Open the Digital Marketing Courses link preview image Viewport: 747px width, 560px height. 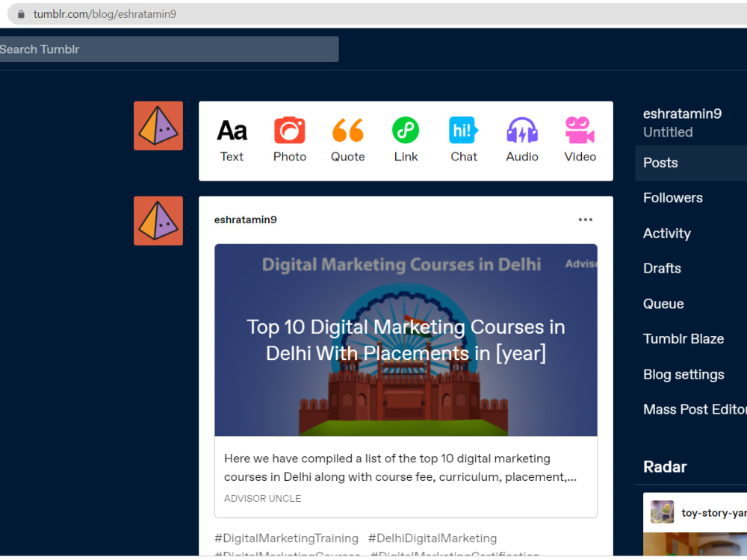coord(406,340)
